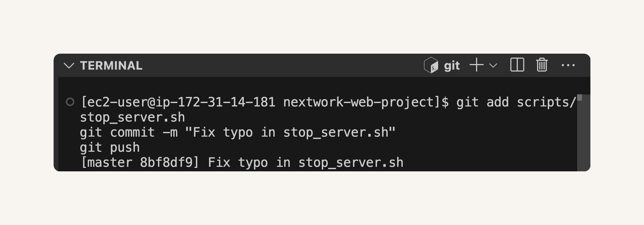Viewport: 644px width, 225px height.
Task: Open the launch profile dropdown arrow
Action: click(493, 65)
